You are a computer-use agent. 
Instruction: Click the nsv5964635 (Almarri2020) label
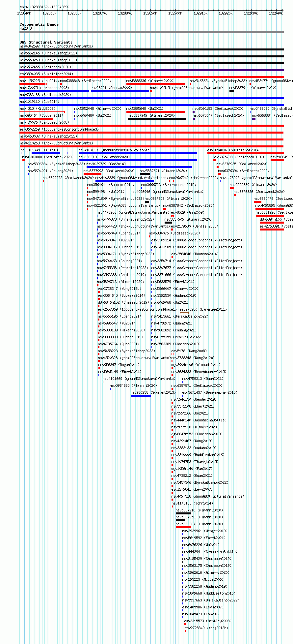point(133,385)
